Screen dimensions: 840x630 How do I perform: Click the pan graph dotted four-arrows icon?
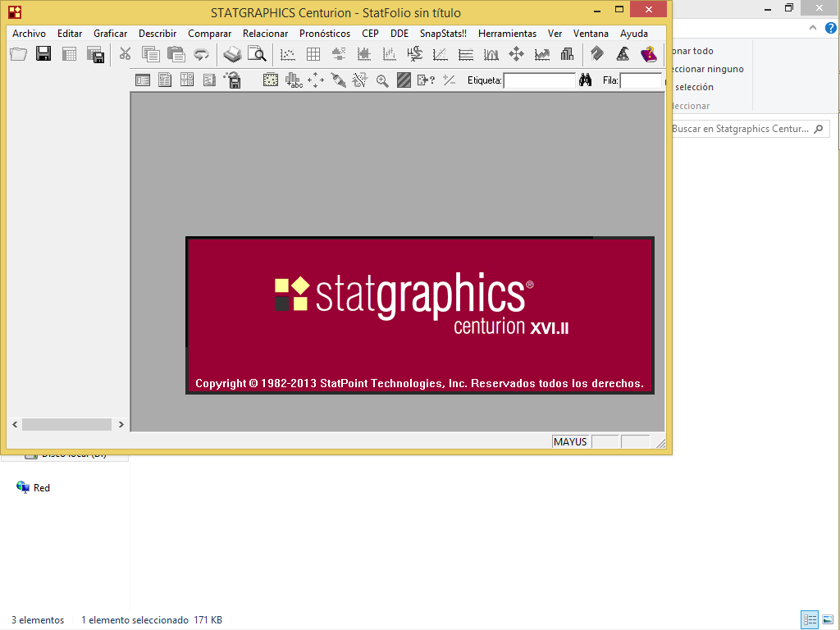click(316, 80)
